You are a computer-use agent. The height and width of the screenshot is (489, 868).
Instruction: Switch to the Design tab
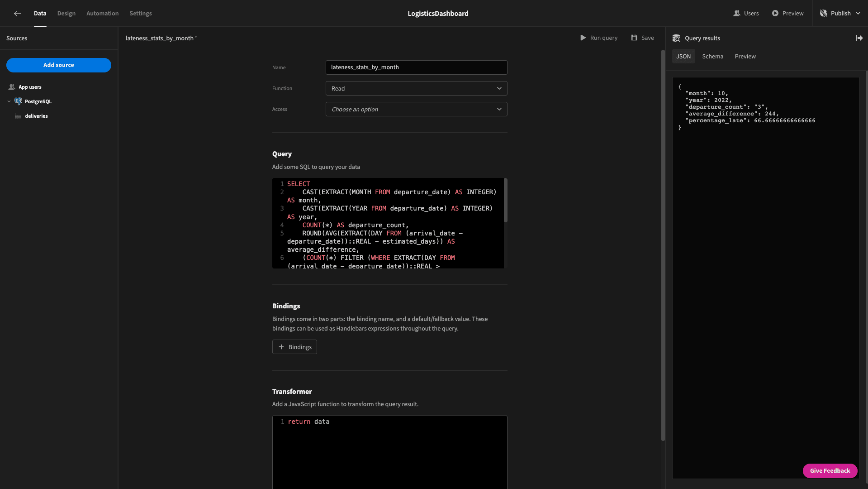pos(66,14)
